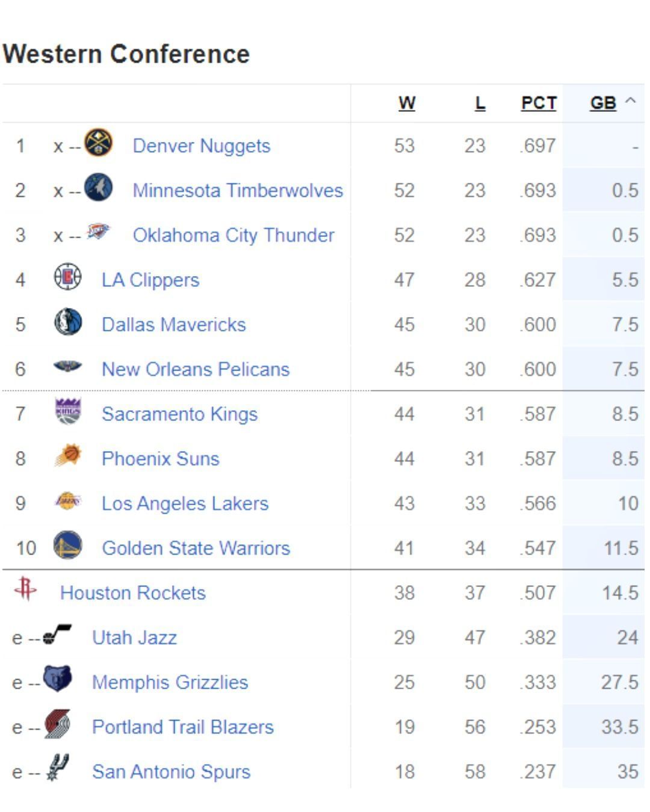
Task: Open the Los Angeles Lakers link
Action: pos(185,503)
